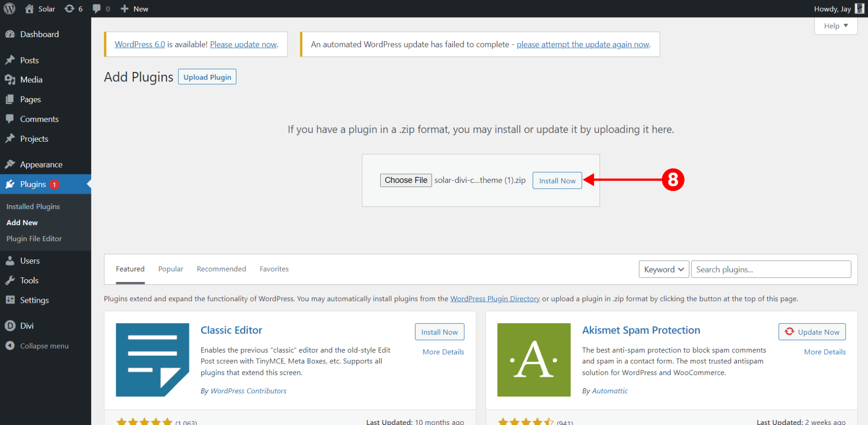Switch to the Favorites tab
This screenshot has height=425, width=868.
274,269
